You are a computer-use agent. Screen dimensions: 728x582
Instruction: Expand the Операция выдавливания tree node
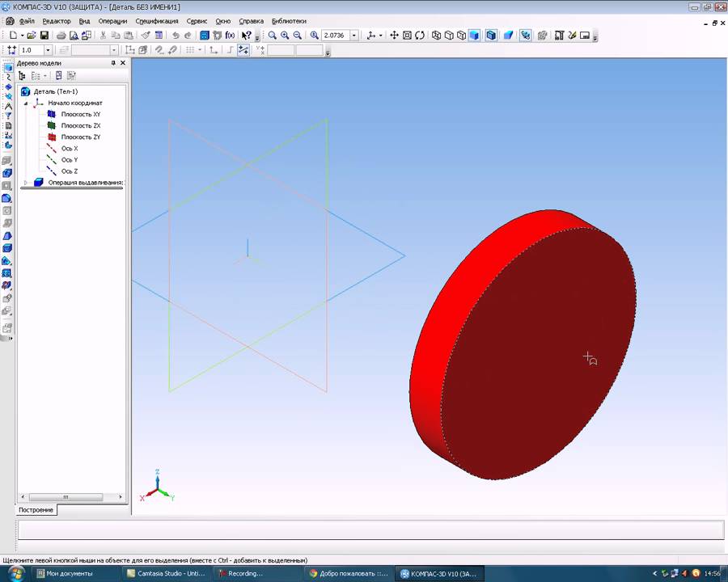click(x=25, y=183)
